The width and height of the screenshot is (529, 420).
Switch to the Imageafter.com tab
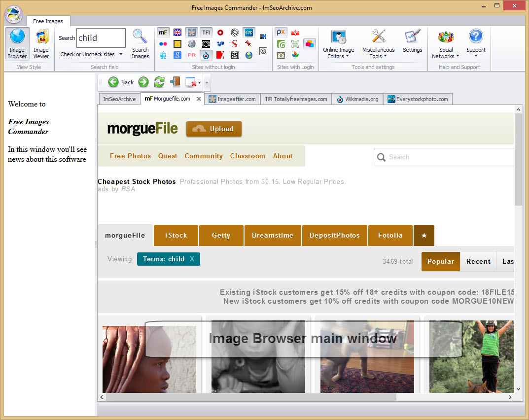[x=232, y=99]
